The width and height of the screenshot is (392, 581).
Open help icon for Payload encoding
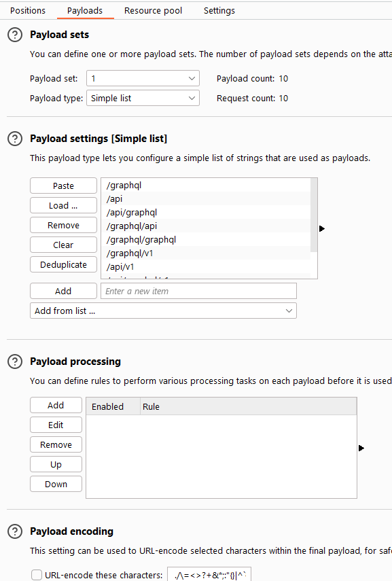click(x=15, y=531)
